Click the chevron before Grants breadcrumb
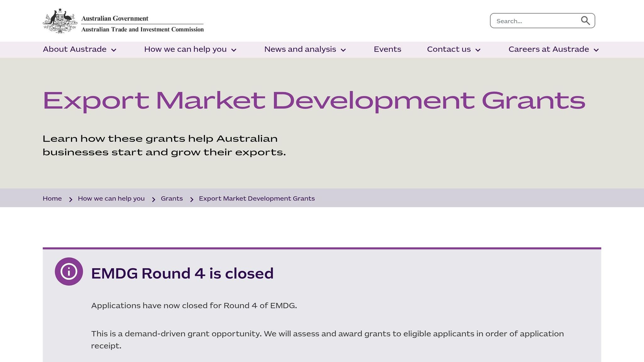This screenshot has height=362, width=644. point(153,199)
